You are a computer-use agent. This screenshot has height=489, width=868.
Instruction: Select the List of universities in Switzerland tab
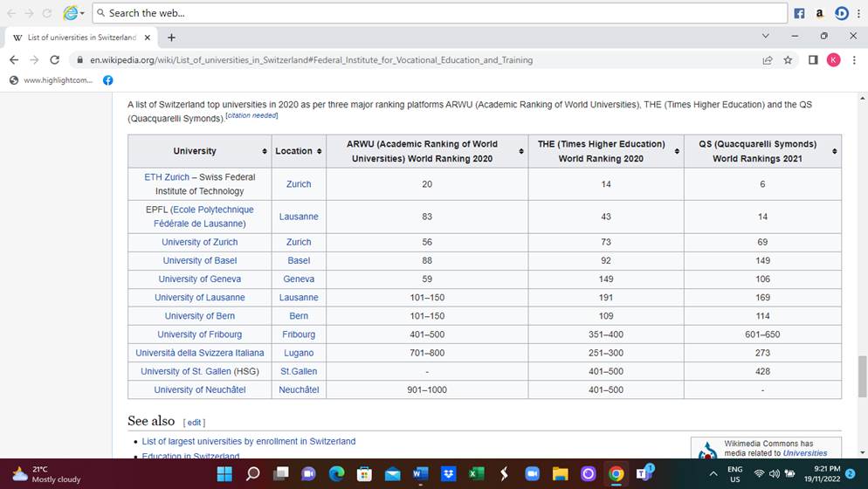(x=81, y=38)
